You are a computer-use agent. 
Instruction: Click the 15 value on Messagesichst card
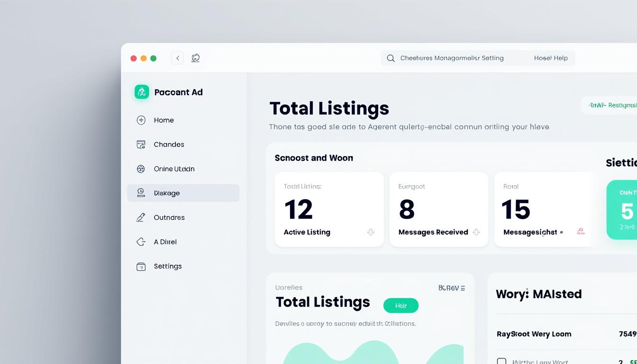516,209
